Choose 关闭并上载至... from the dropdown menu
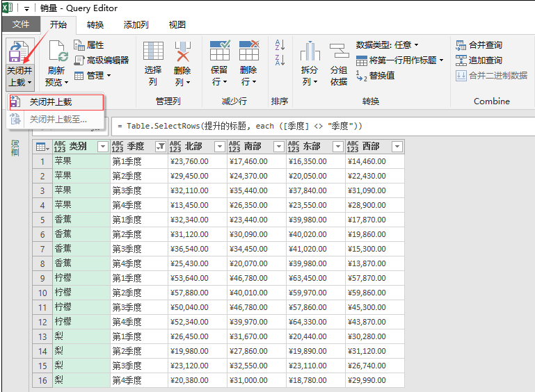The width and height of the screenshot is (535, 392). [56, 120]
